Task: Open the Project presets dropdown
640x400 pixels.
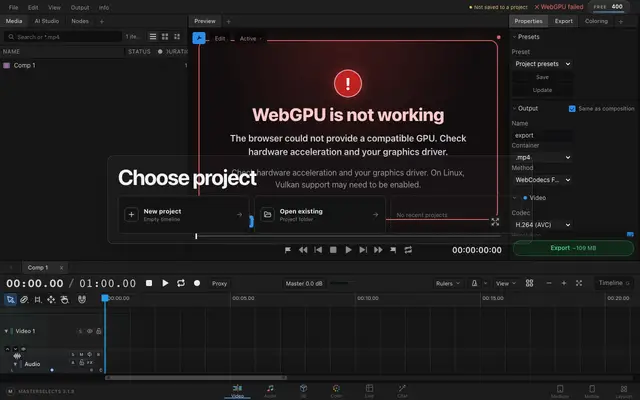Action: (x=542, y=64)
